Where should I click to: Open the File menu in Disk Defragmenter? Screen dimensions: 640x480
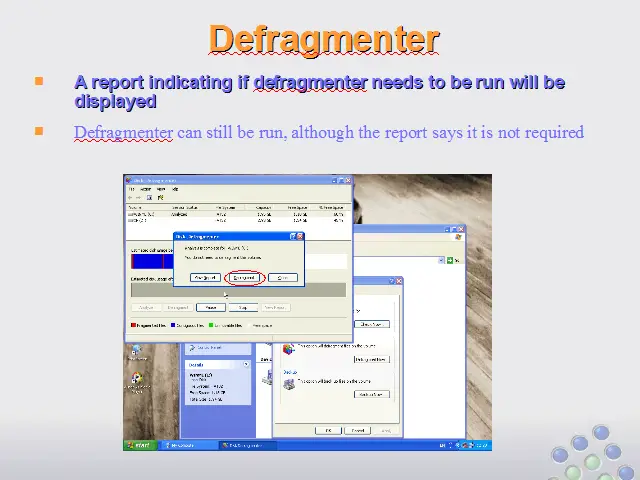pos(131,189)
